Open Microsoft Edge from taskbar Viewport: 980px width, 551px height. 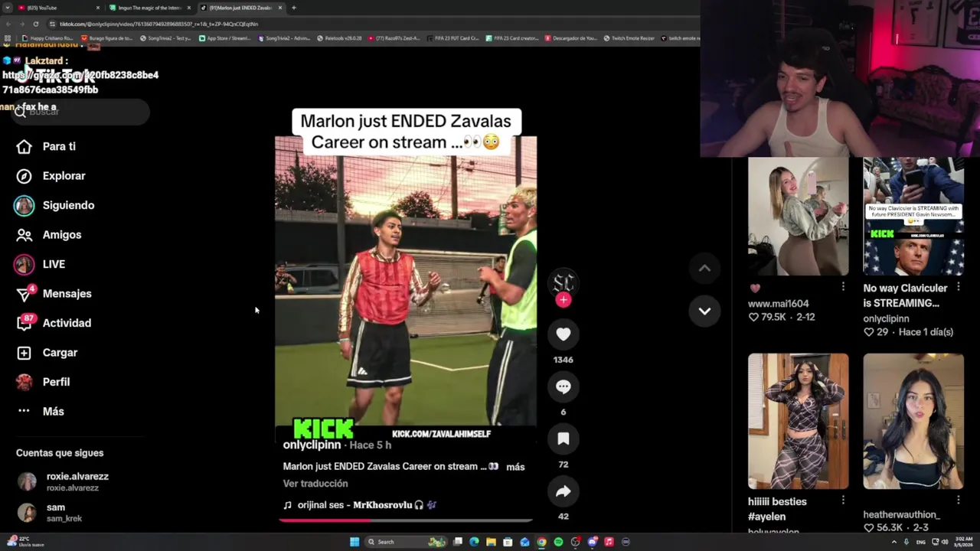(x=474, y=542)
